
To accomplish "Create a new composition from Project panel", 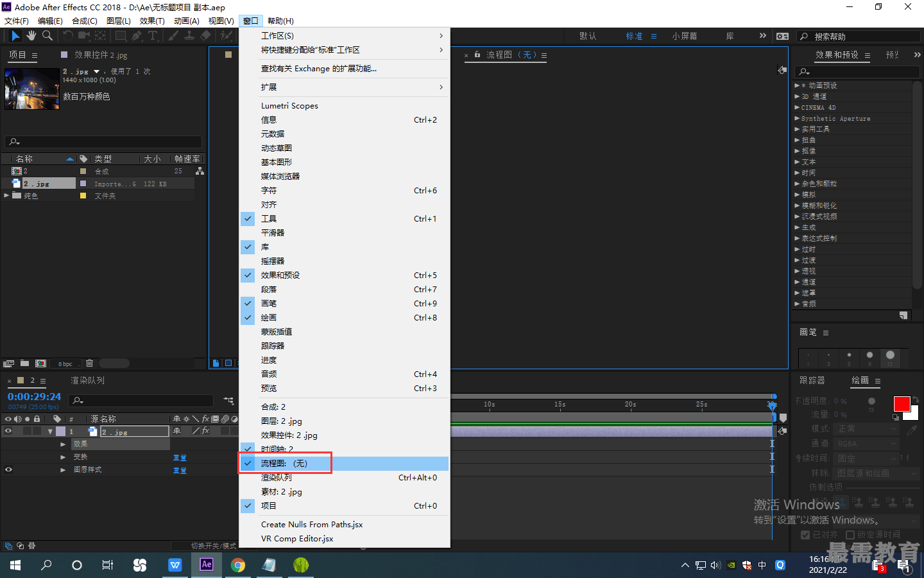I will tap(40, 363).
